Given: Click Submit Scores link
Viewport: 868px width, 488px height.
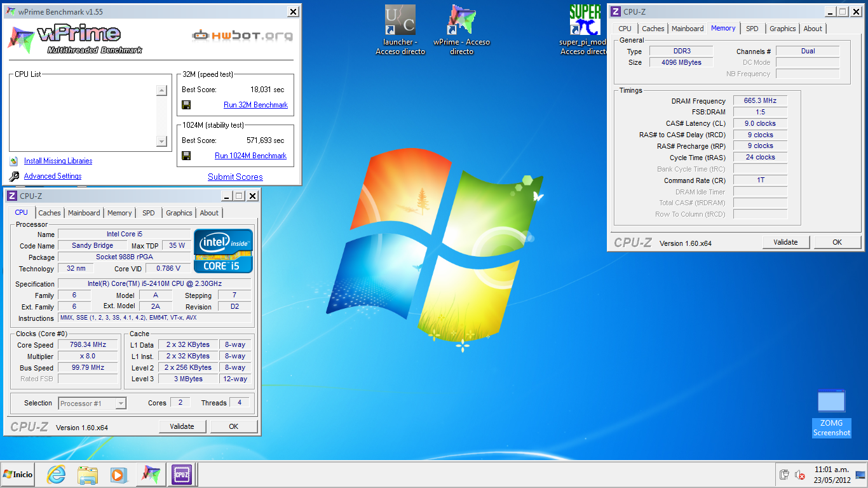Looking at the screenshot, I should [235, 177].
